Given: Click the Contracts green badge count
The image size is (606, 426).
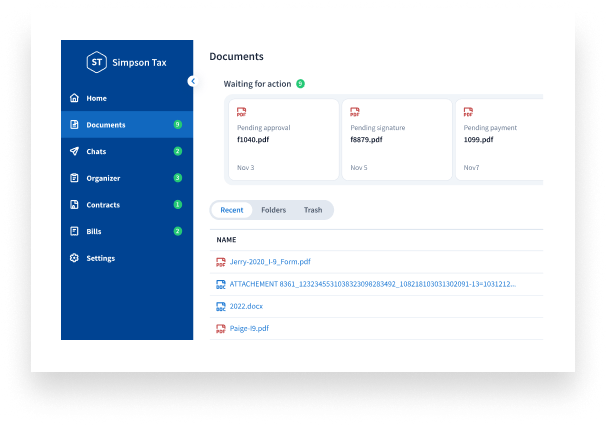Looking at the screenshot, I should [178, 204].
